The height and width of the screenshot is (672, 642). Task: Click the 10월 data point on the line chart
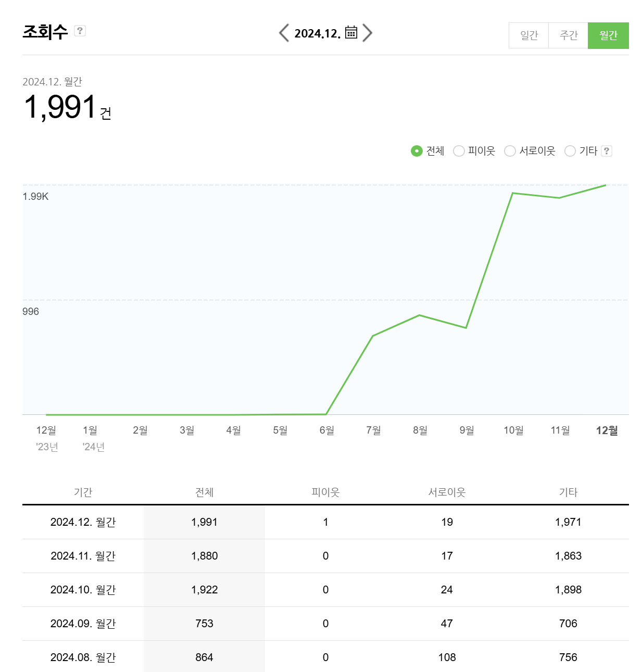point(513,193)
